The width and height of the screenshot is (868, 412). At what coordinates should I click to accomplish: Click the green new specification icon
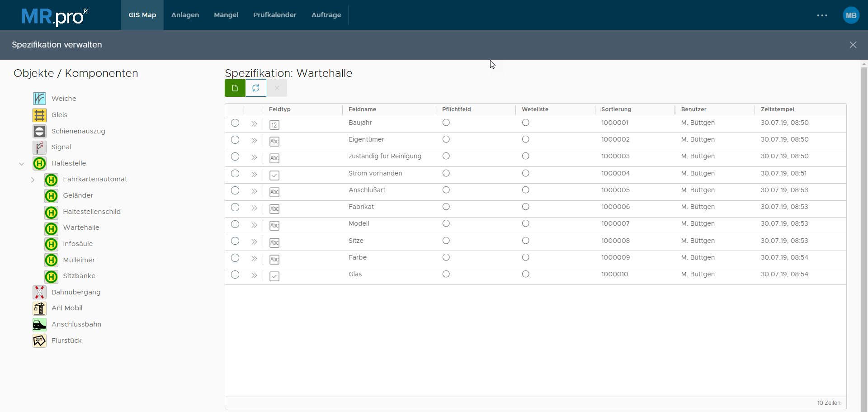pyautogui.click(x=235, y=88)
